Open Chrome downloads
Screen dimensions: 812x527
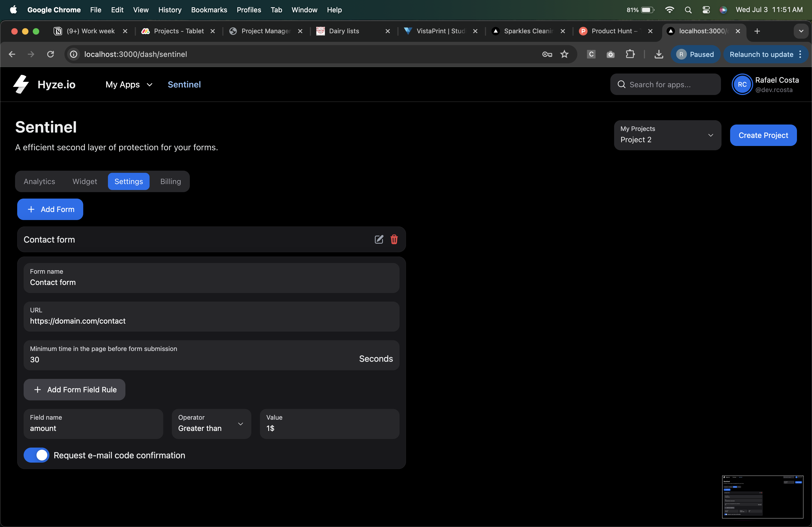(659, 54)
